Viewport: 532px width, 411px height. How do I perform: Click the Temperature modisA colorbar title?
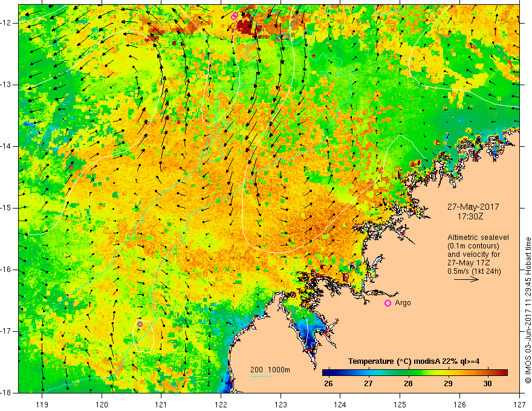[x=414, y=361]
